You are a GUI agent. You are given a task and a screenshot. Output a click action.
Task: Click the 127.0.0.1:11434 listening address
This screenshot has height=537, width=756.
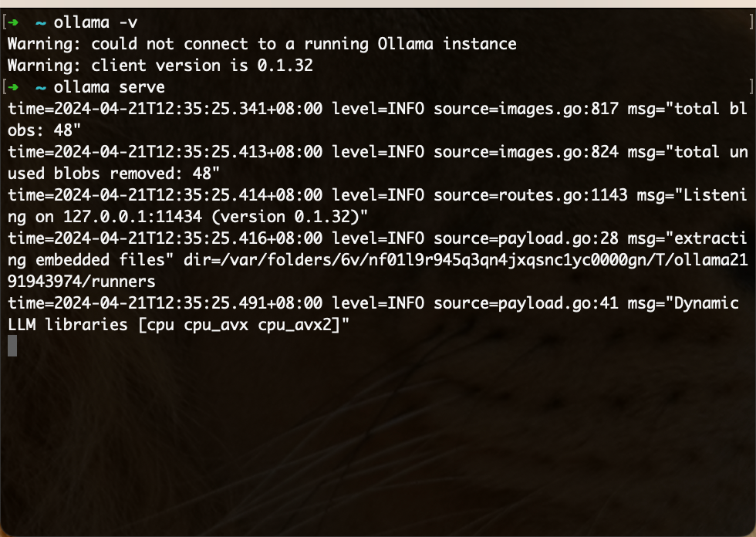pos(133,217)
